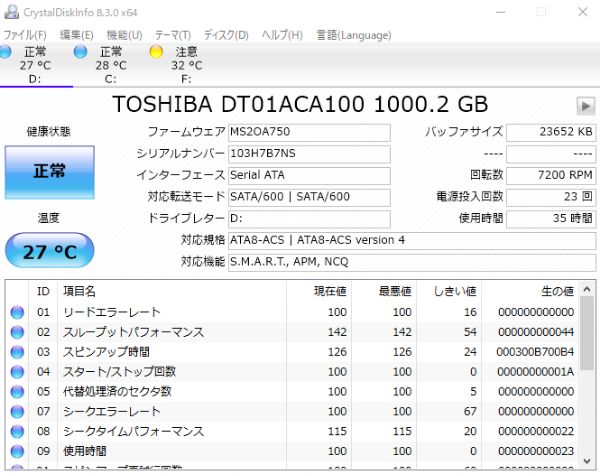Image resolution: width=600 pixels, height=474 pixels.
Task: Click status icon for ID 04 スタート/ストップ回数
Action: pos(17,372)
